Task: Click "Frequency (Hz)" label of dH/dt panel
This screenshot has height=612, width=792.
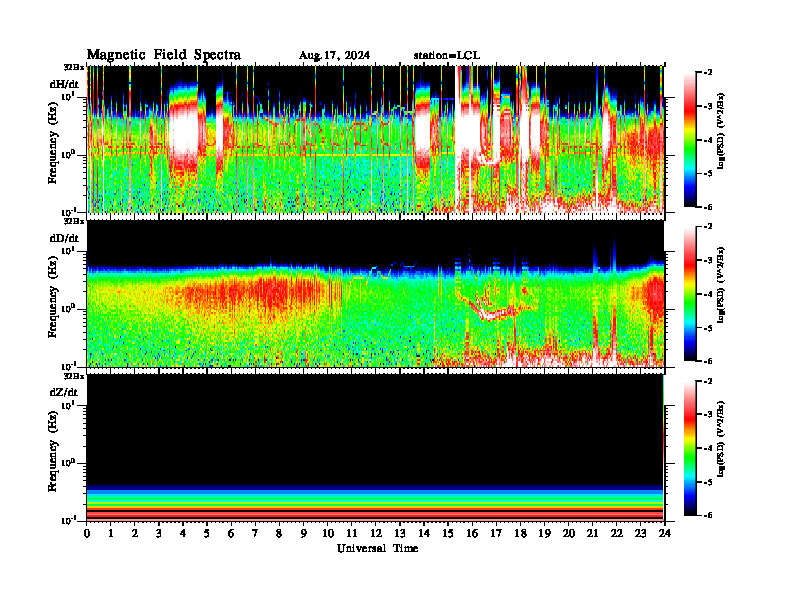Action: click(53, 143)
